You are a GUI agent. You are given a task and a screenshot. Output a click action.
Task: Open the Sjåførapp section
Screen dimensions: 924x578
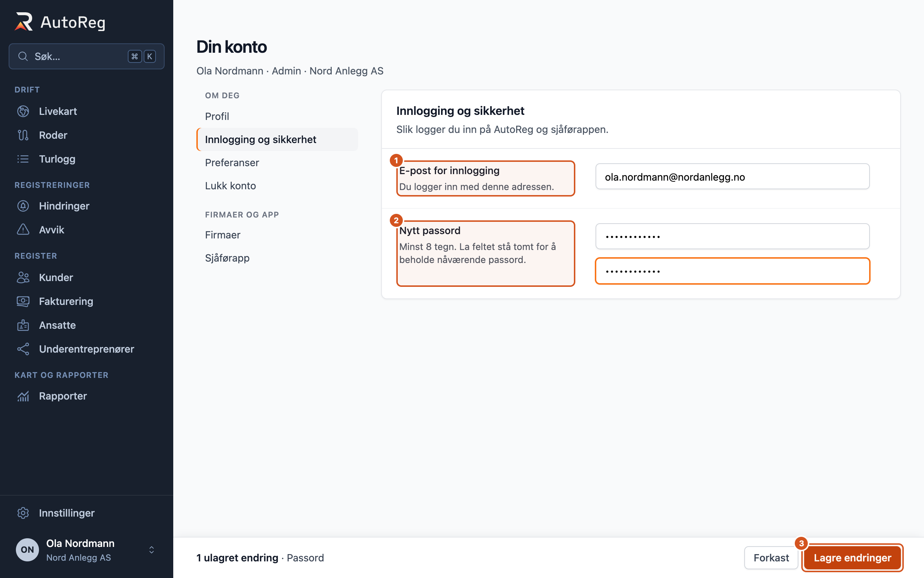277,258
